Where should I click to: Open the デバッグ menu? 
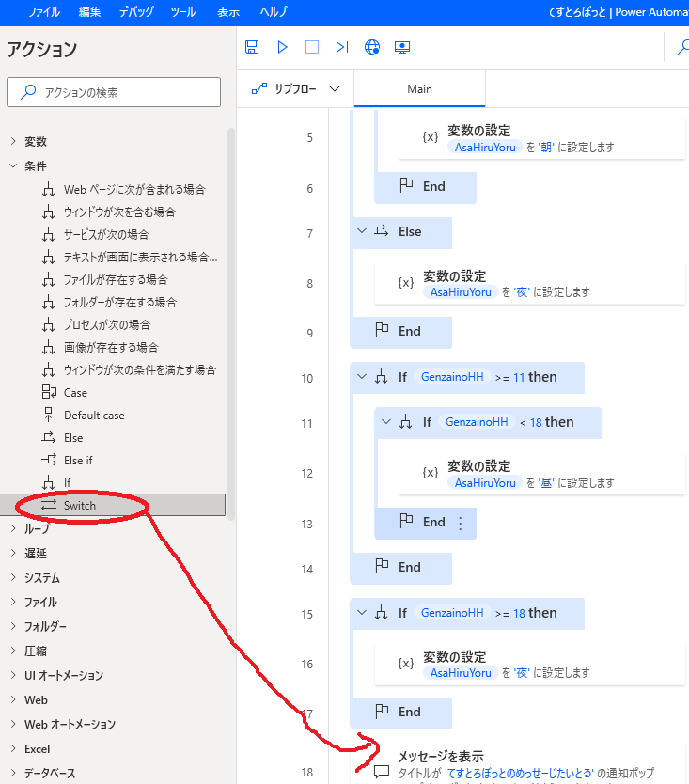point(136,12)
